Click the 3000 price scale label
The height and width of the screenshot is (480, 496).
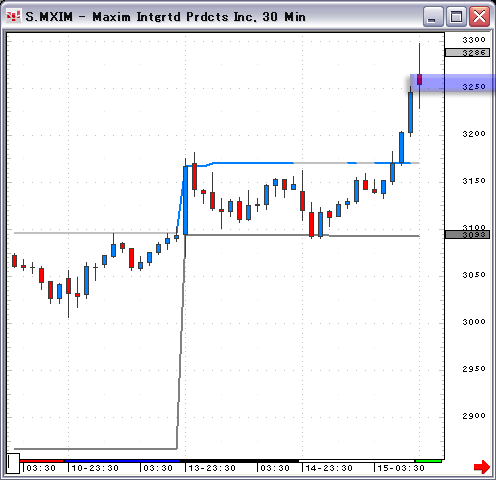click(474, 322)
